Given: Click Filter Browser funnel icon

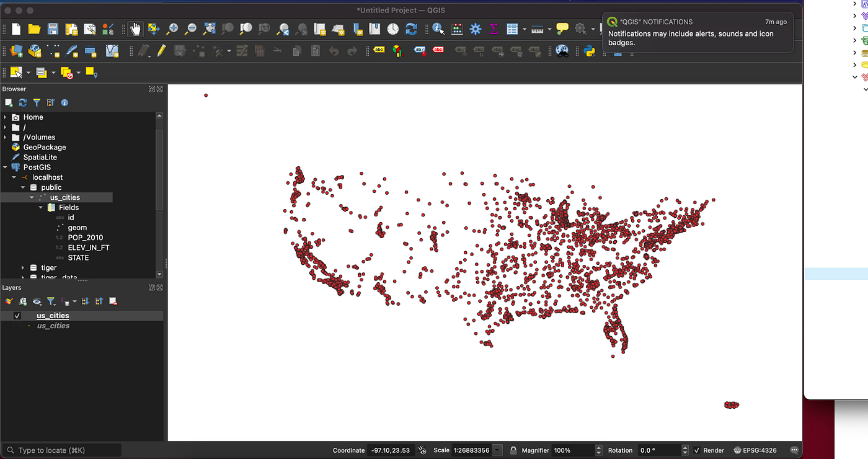Looking at the screenshot, I should (37, 103).
